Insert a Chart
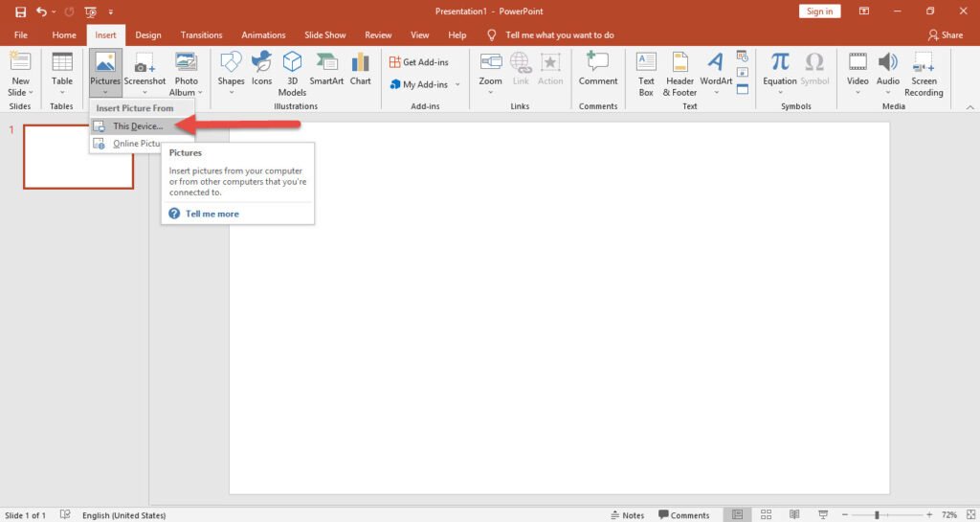This screenshot has height=522, width=980. click(x=360, y=69)
